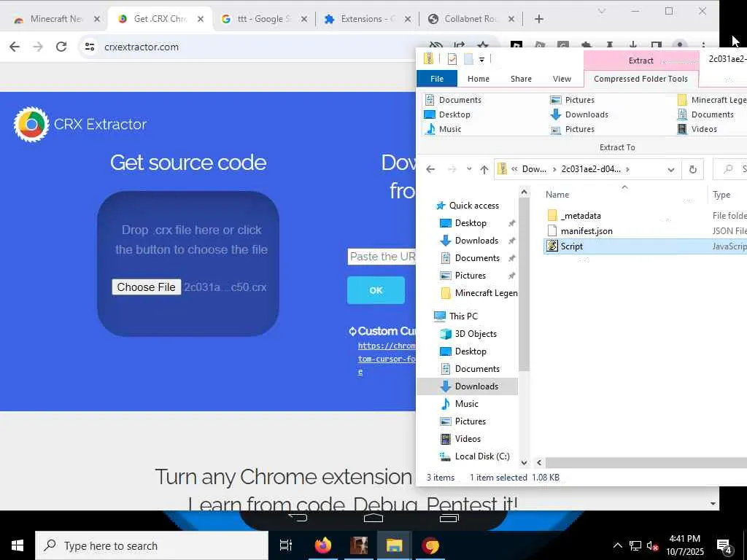Extract to Downloads destination in ribbon

[579, 114]
